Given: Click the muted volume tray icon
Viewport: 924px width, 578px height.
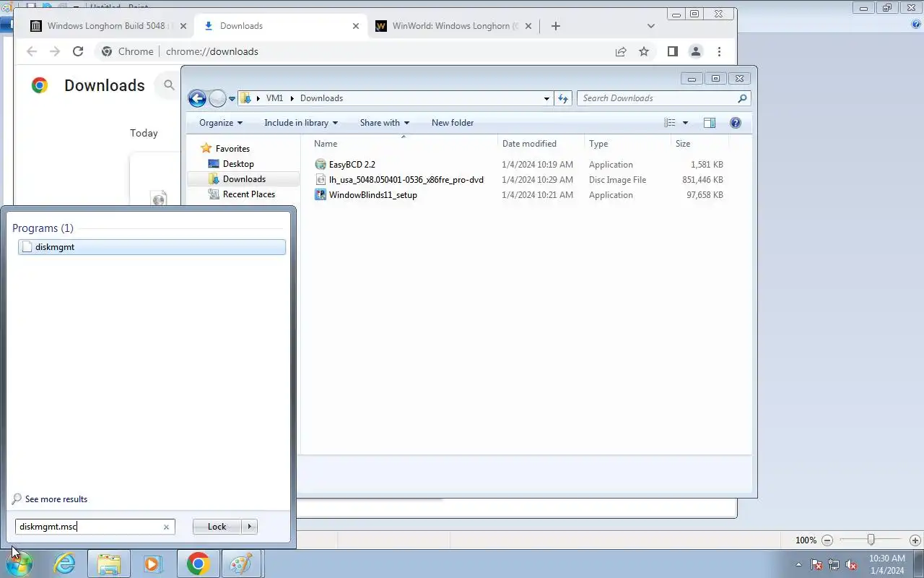Looking at the screenshot, I should (851, 564).
